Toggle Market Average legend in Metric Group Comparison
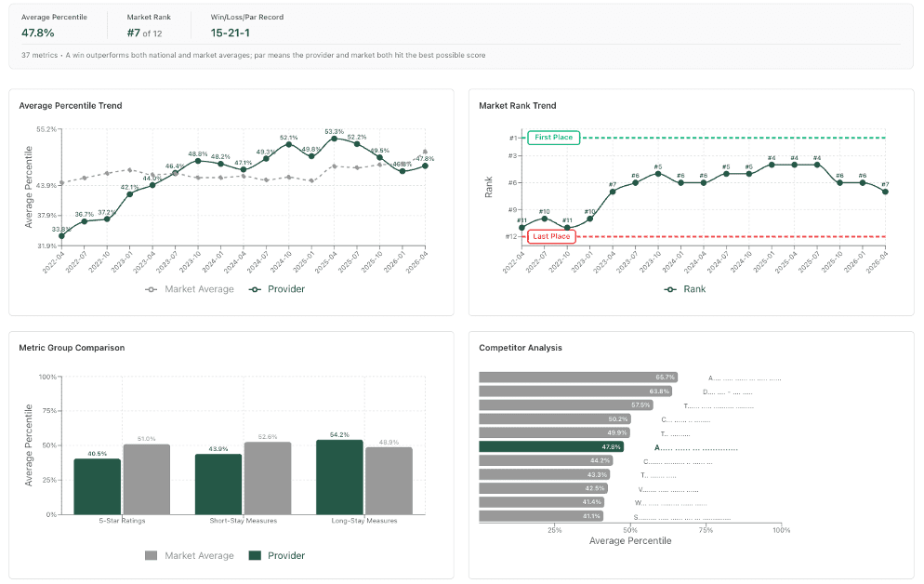The image size is (924, 584). [x=190, y=556]
